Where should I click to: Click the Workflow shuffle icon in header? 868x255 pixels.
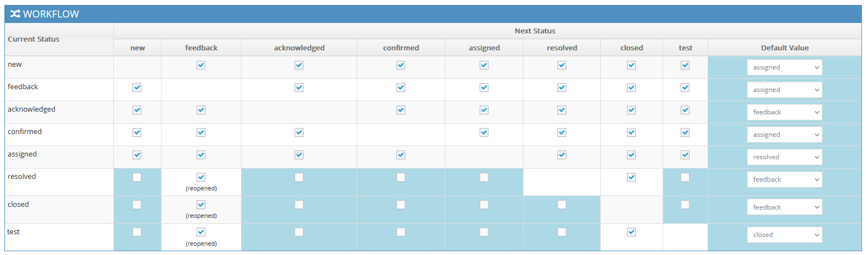tap(15, 14)
